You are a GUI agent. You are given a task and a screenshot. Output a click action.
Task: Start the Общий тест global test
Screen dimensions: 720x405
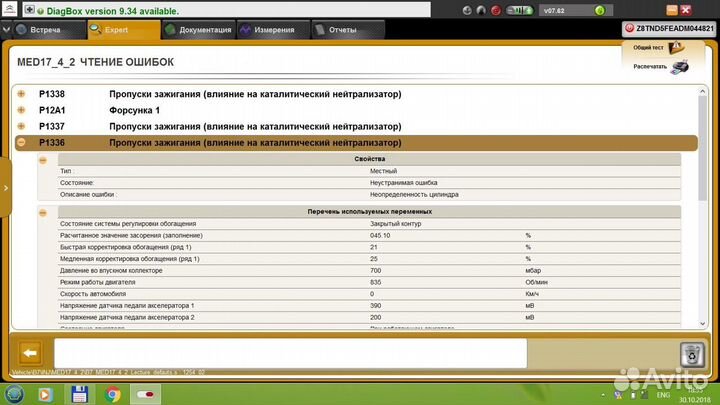(676, 47)
